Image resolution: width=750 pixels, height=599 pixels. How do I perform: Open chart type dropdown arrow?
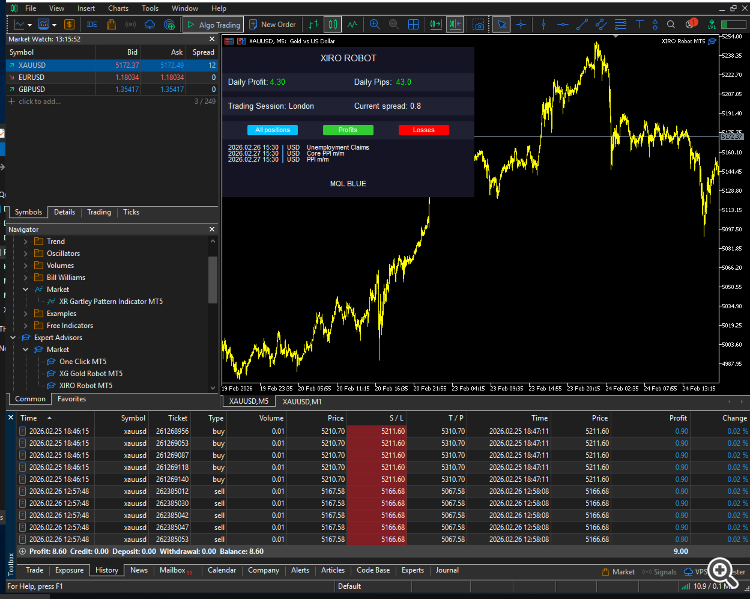30,25
